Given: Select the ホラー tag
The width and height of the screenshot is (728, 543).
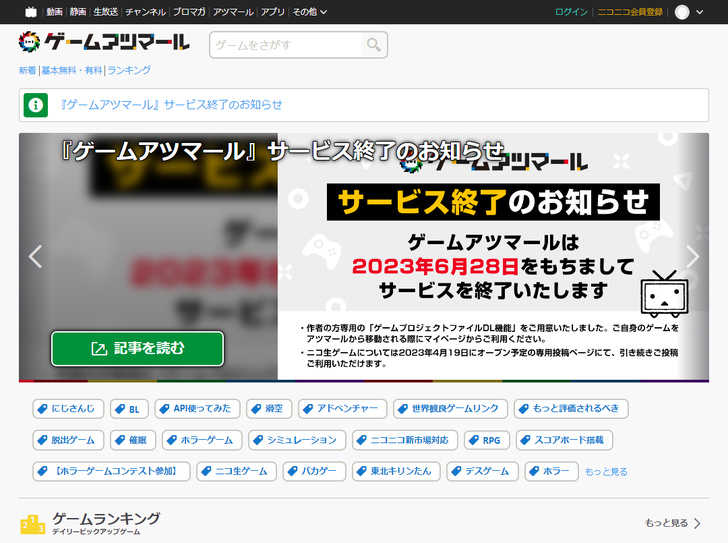Looking at the screenshot, I should [x=552, y=472].
